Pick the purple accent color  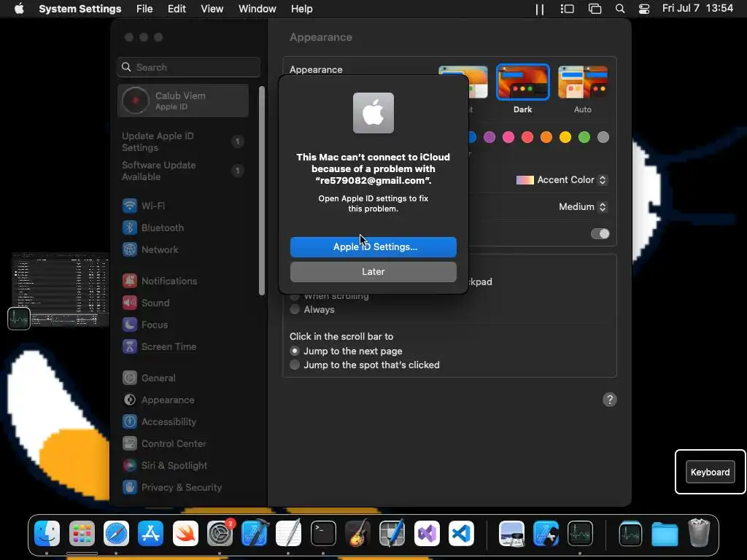(x=489, y=137)
